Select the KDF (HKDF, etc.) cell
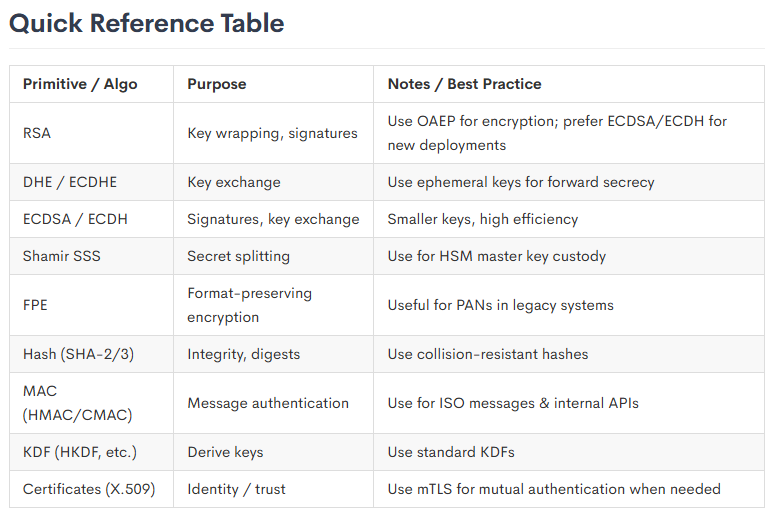 tap(79, 452)
